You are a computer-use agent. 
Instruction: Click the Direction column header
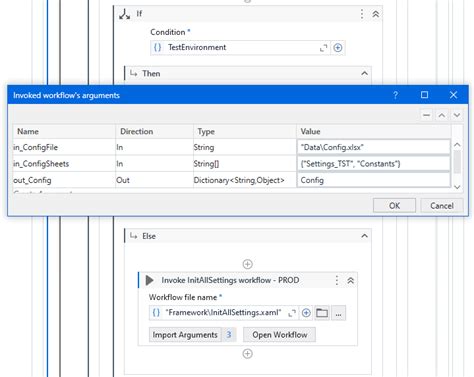tap(154, 131)
